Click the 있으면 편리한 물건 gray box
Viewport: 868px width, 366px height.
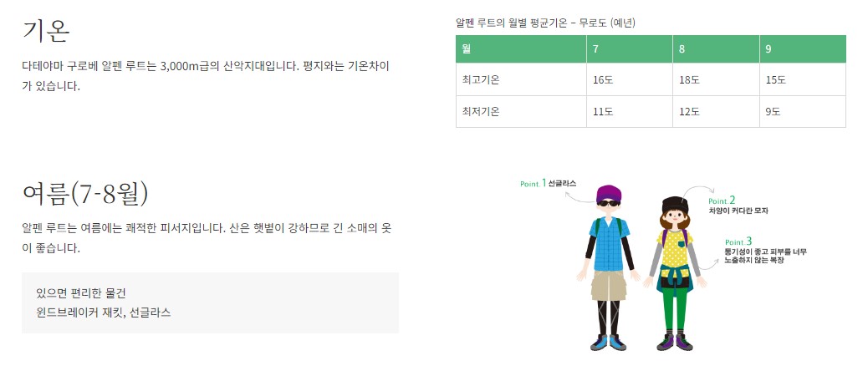[x=210, y=302]
